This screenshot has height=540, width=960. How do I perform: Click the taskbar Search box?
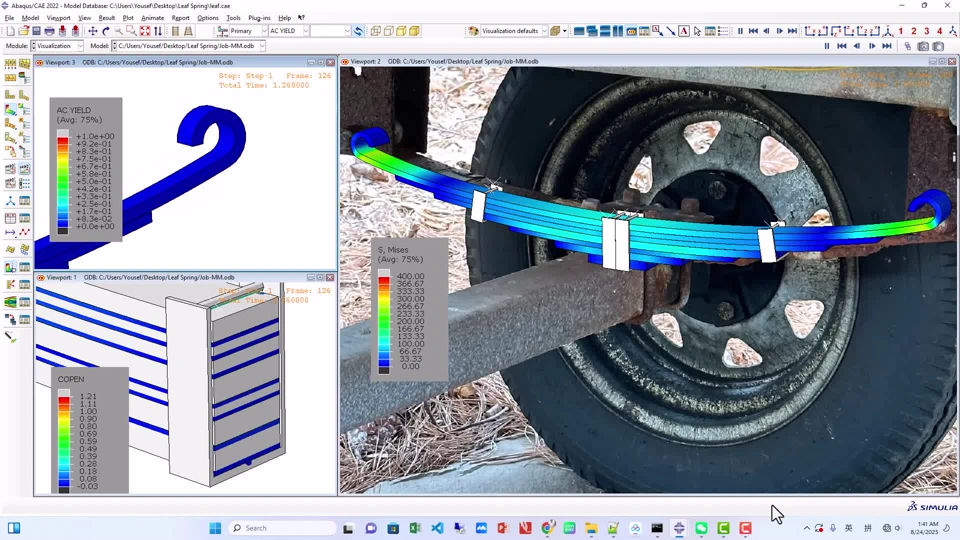point(282,528)
